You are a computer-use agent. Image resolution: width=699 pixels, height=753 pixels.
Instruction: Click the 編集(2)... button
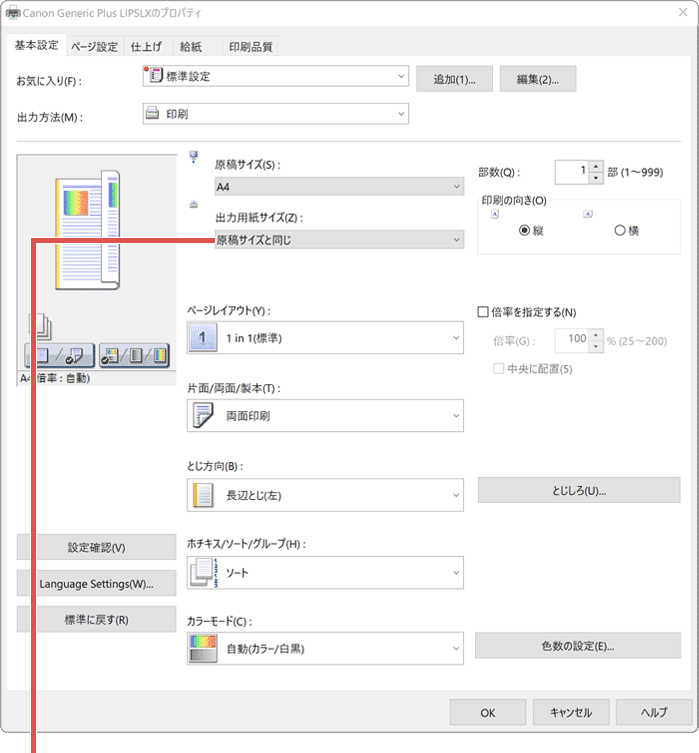click(x=538, y=79)
